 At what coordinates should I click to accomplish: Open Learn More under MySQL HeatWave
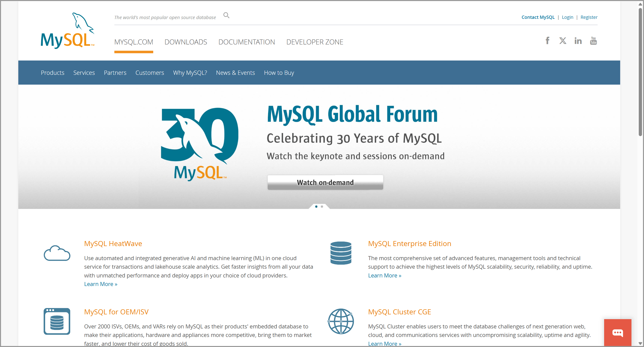[101, 284]
